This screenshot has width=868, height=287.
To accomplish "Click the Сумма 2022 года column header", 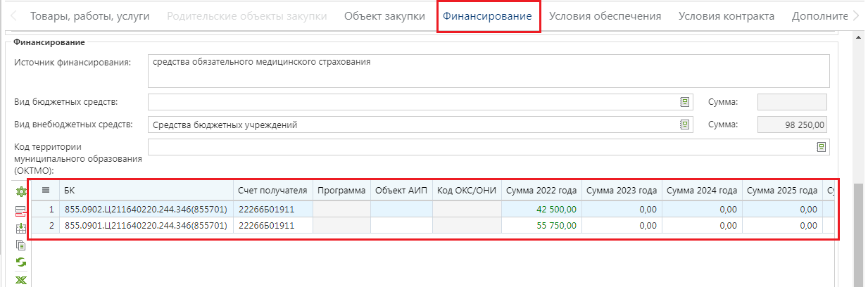I will 541,190.
